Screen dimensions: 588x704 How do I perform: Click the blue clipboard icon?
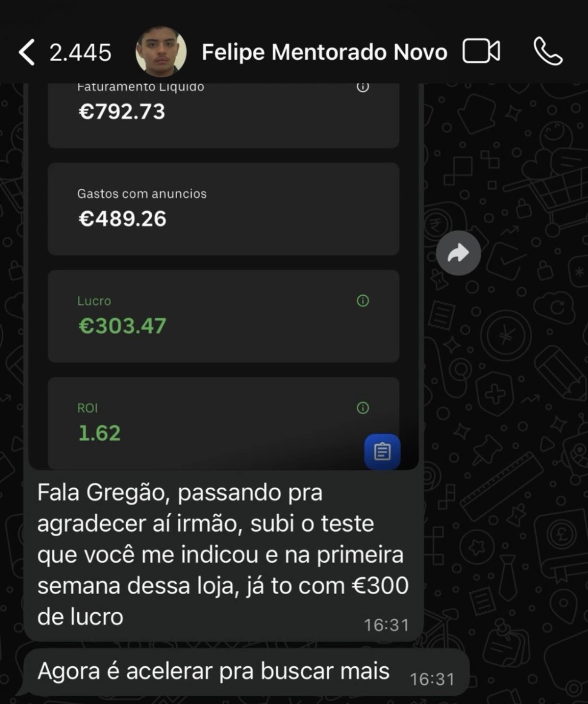[x=382, y=452]
